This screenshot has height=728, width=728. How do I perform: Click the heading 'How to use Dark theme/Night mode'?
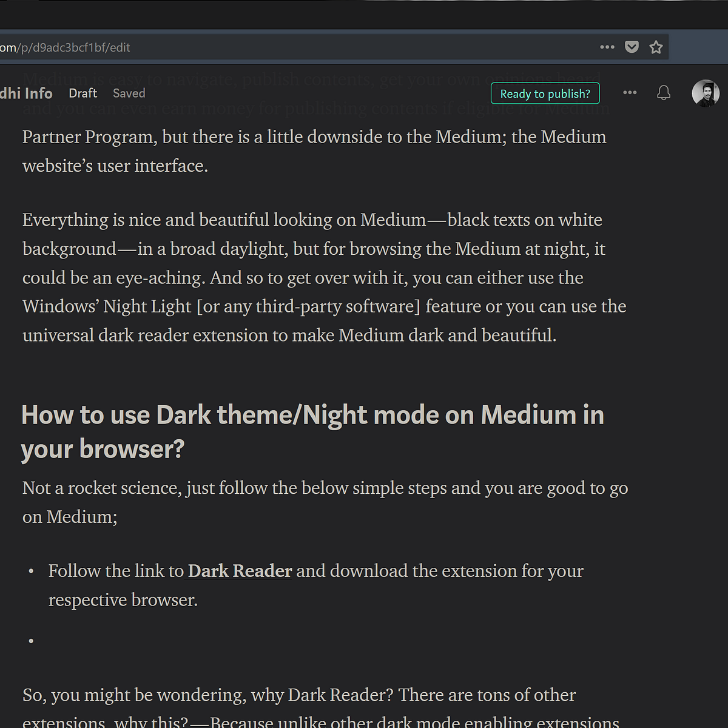point(312,431)
